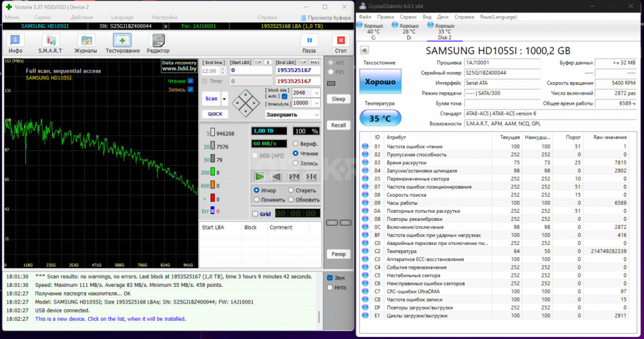This screenshot has width=644, height=339.
Task: Toggle the block size auto checkbox
Action: (284, 96)
